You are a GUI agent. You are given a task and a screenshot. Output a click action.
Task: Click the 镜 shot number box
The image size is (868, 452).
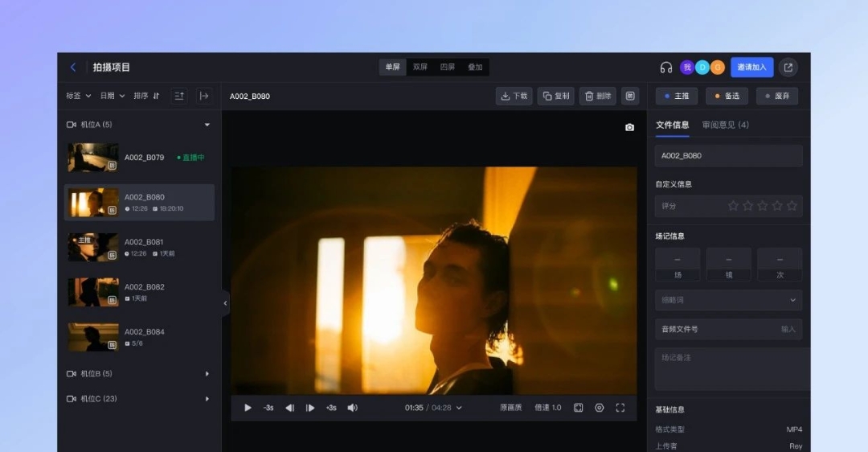pyautogui.click(x=728, y=265)
